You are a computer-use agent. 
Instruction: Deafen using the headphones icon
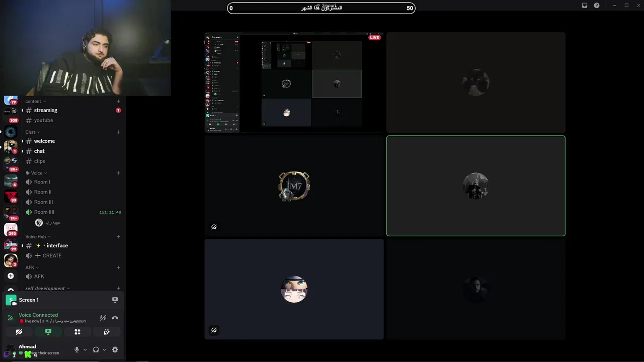(x=96, y=349)
